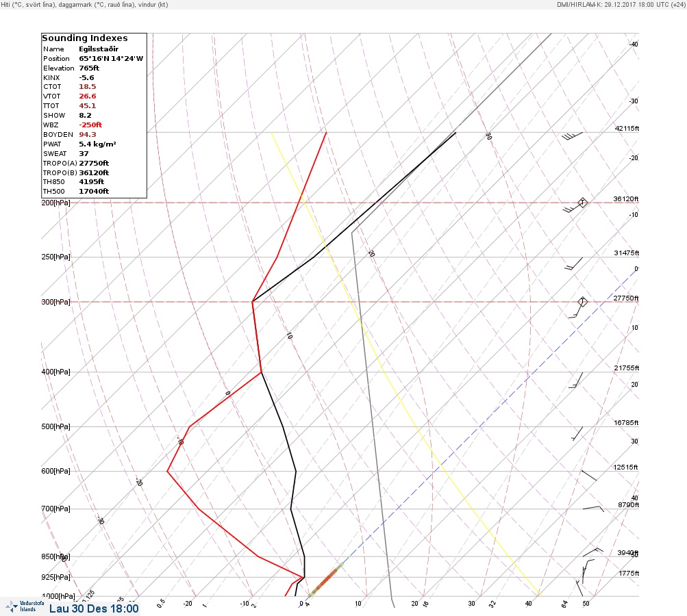Click the wind barb at the 16785ft level
687x616 pixels.
click(577, 433)
